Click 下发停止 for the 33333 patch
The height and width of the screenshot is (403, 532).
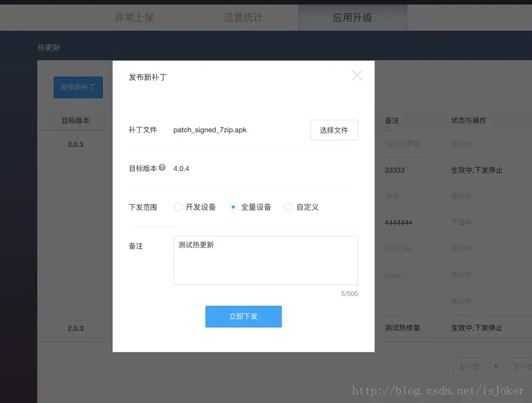(491, 169)
